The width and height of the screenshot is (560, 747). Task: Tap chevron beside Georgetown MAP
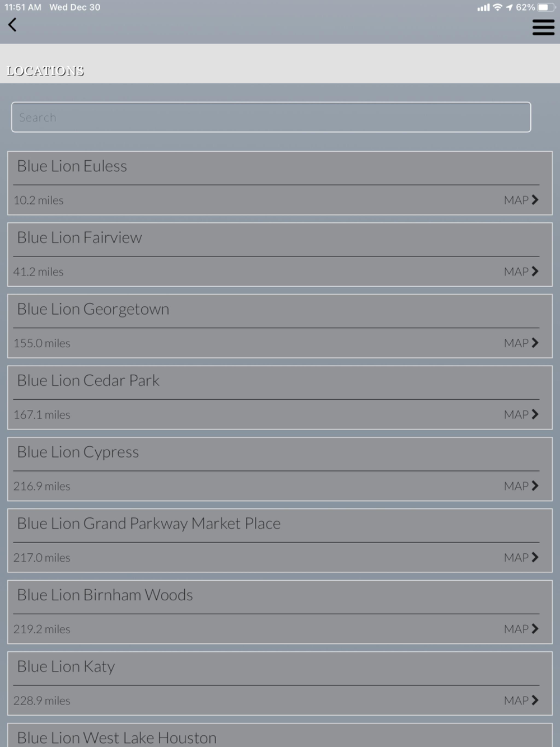(x=535, y=343)
